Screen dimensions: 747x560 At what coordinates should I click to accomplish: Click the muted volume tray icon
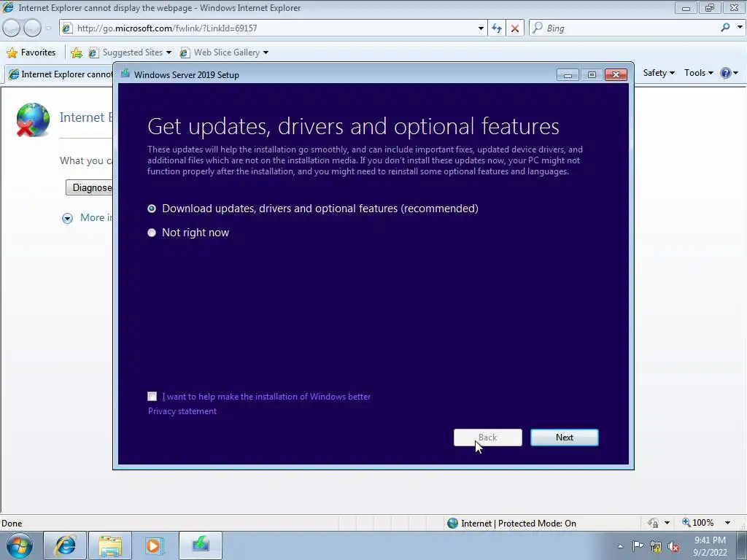pos(673,547)
